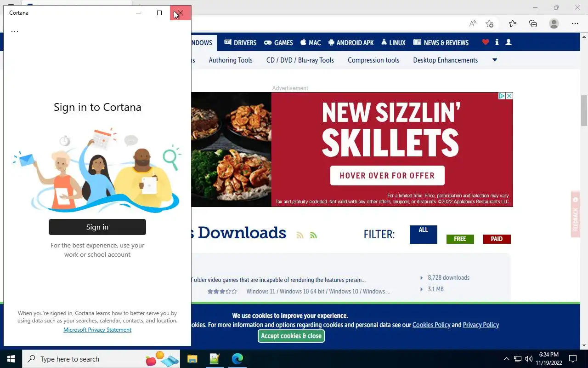Click the Edge Read aloud icon
The width and height of the screenshot is (588, 368).
473,23
